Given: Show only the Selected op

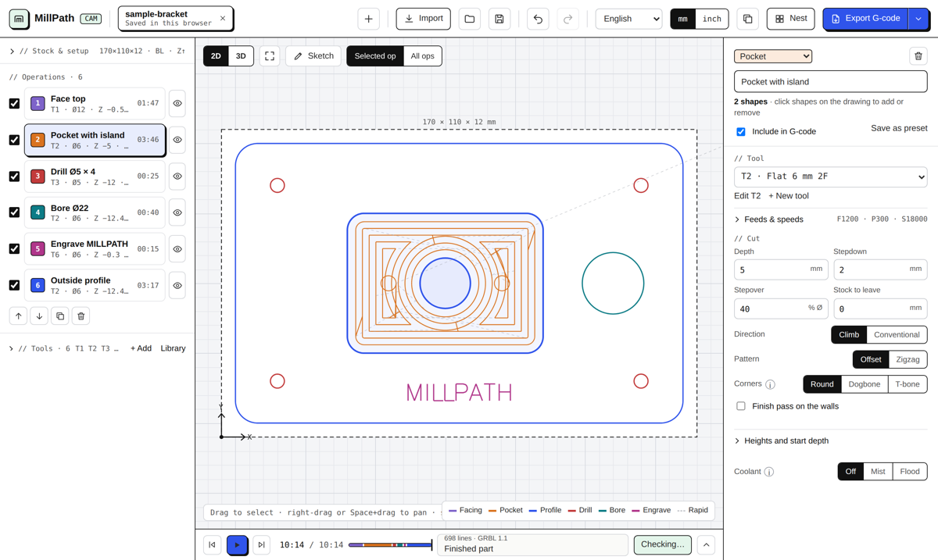Looking at the screenshot, I should click(375, 56).
